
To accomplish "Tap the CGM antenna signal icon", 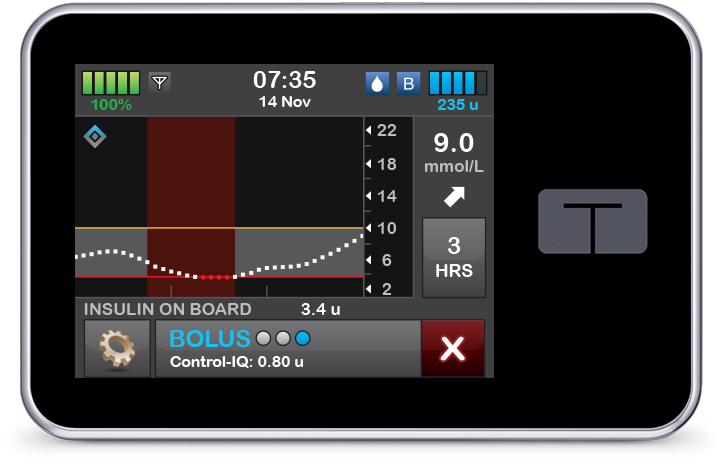I will pos(159,82).
